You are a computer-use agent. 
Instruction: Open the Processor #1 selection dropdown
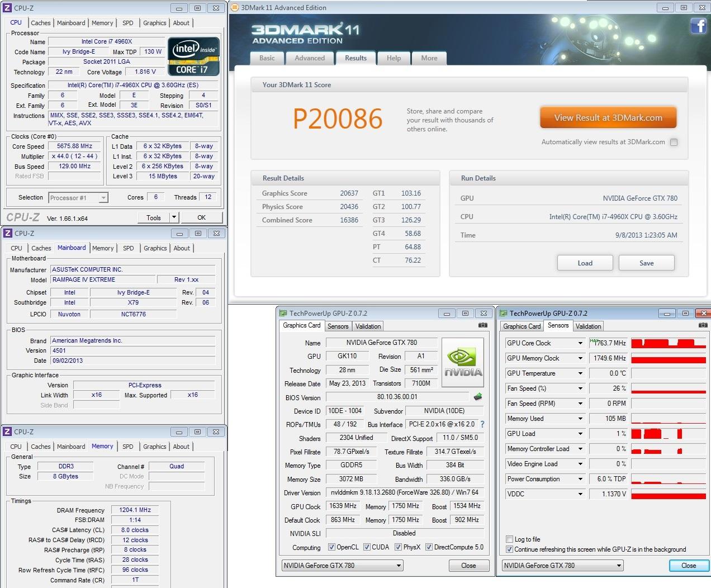coord(103,198)
